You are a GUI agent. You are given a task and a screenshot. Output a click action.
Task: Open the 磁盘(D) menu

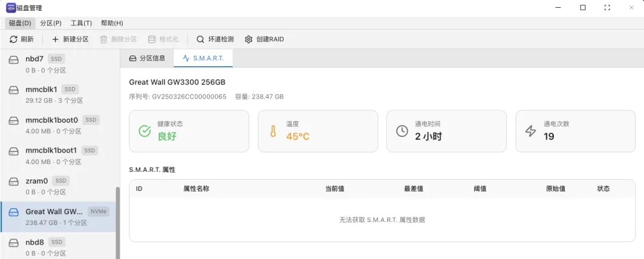[x=20, y=23]
